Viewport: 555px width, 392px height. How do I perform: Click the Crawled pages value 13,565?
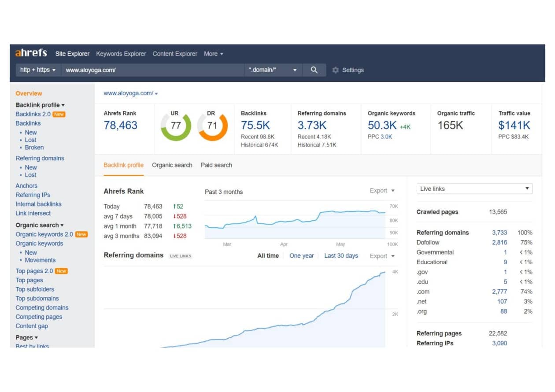click(x=498, y=212)
